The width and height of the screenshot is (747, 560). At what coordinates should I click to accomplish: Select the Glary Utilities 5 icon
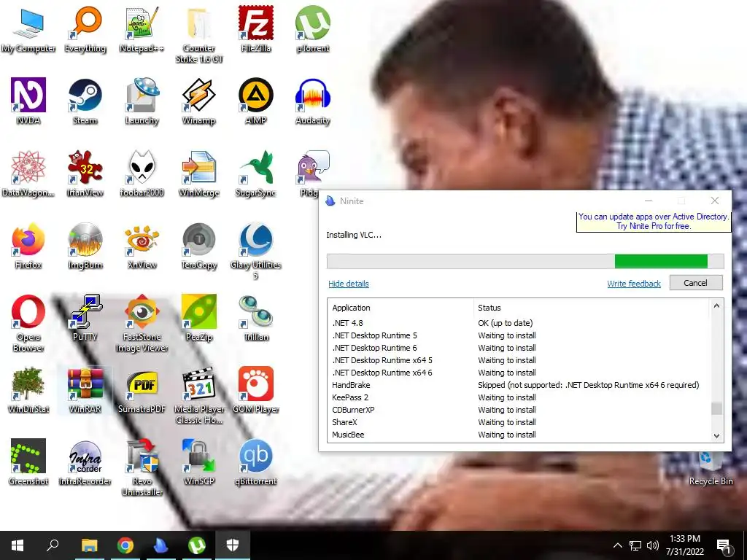pyautogui.click(x=256, y=251)
